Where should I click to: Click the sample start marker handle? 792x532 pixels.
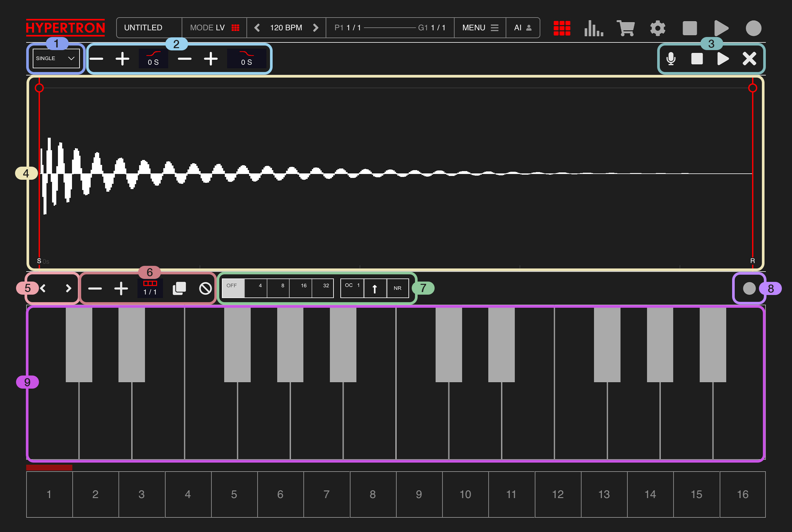[x=39, y=88]
